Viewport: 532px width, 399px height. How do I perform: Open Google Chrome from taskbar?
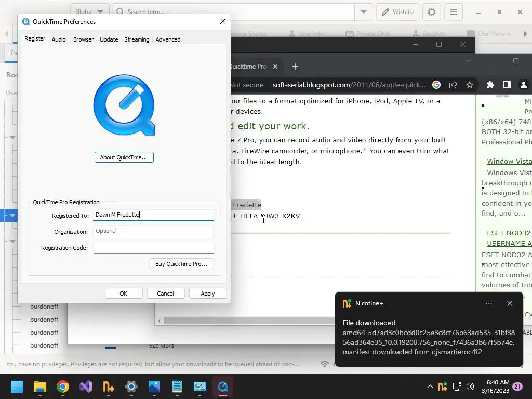coord(63,387)
